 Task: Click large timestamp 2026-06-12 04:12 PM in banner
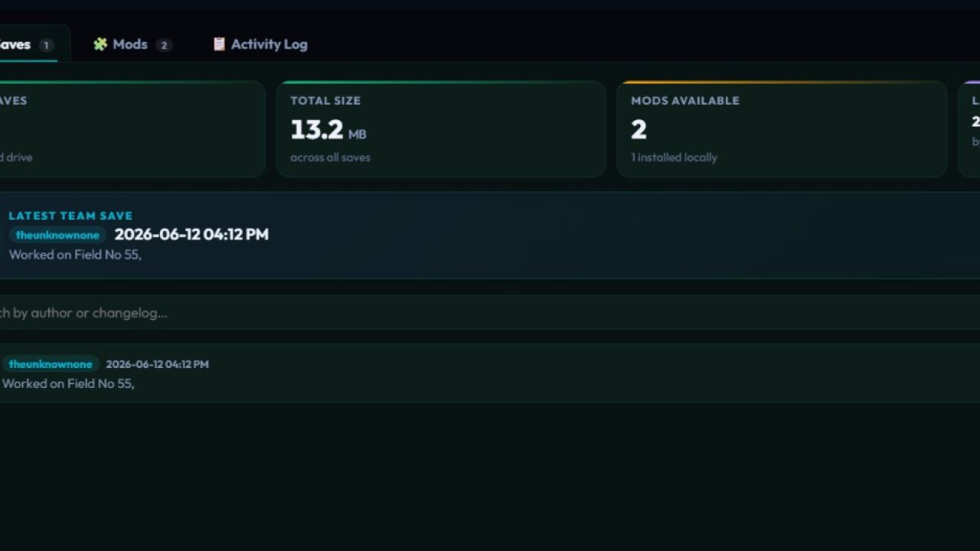click(191, 234)
